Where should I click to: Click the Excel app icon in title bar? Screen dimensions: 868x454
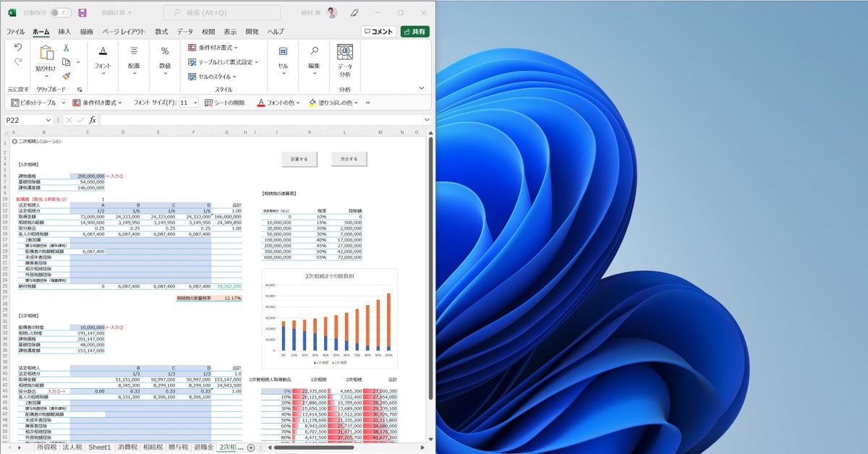coord(12,13)
